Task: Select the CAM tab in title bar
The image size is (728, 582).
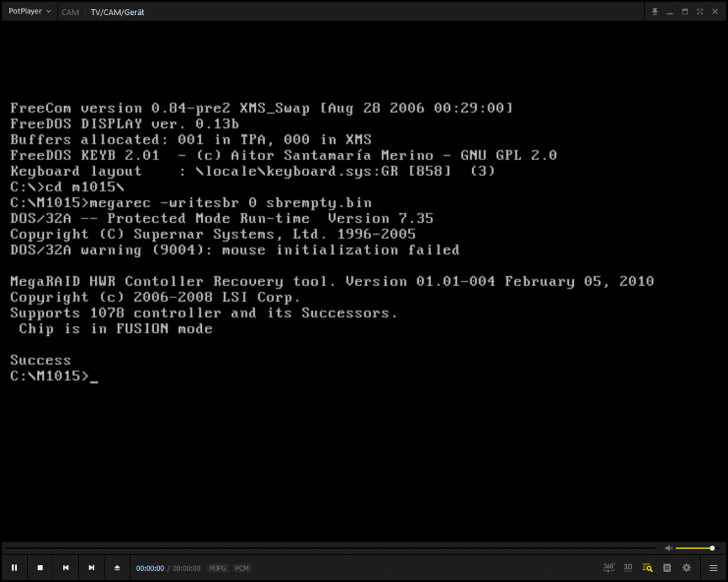Action: (x=70, y=12)
